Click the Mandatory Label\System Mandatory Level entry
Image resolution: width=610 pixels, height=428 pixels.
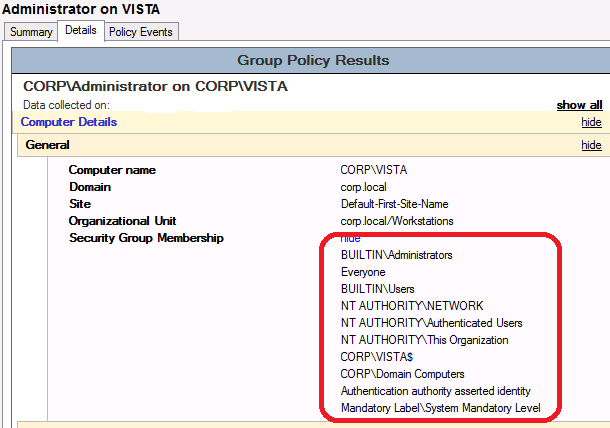(440, 408)
